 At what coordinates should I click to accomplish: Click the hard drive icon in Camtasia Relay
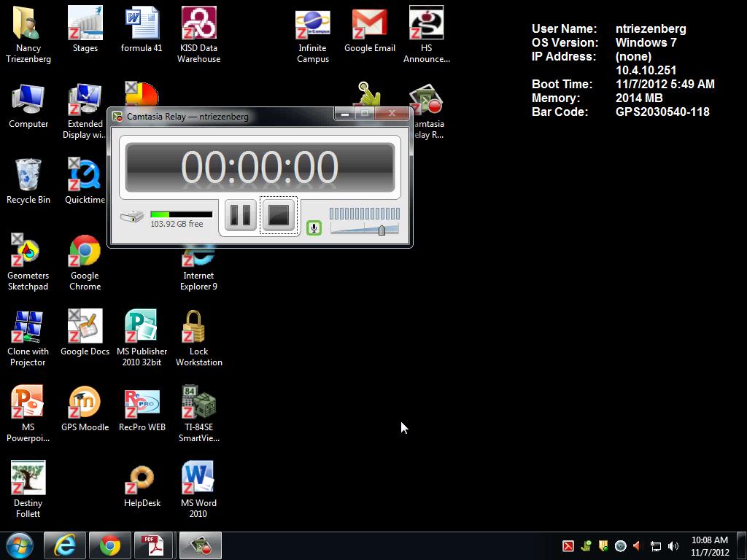132,217
